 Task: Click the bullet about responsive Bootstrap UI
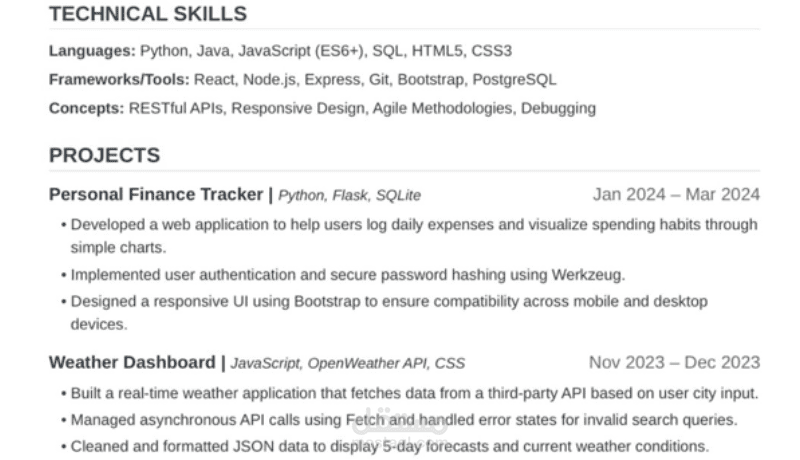[384, 313]
